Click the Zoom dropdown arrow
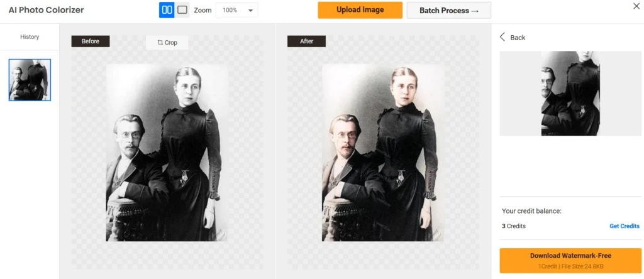The image size is (644, 279). (250, 11)
